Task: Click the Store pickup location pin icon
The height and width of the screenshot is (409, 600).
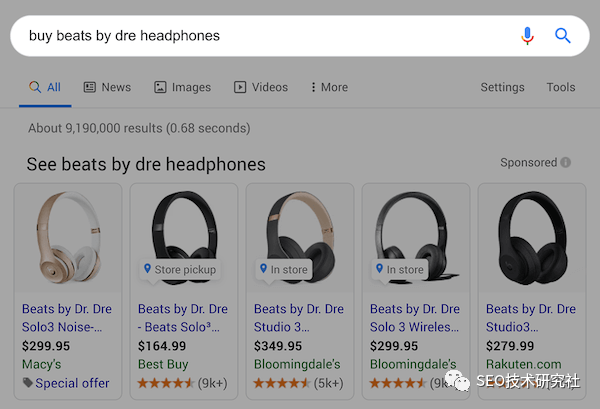Action: tap(147, 269)
